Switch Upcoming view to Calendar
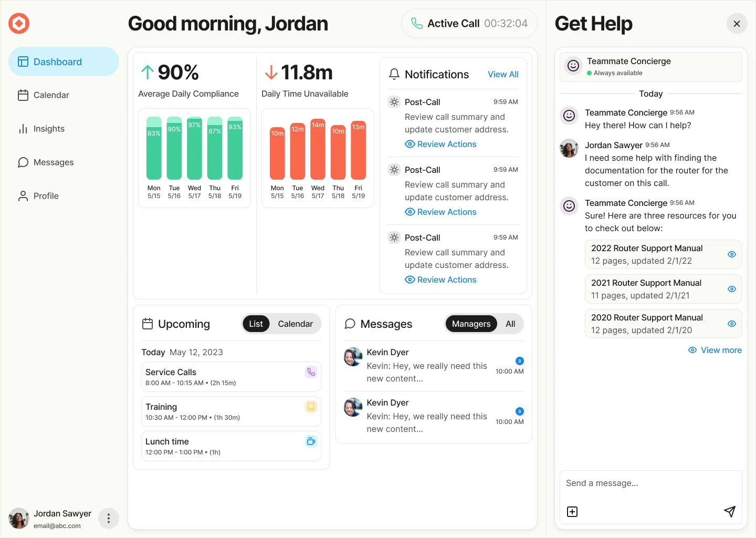Viewport: 756px width, 538px height. point(295,324)
